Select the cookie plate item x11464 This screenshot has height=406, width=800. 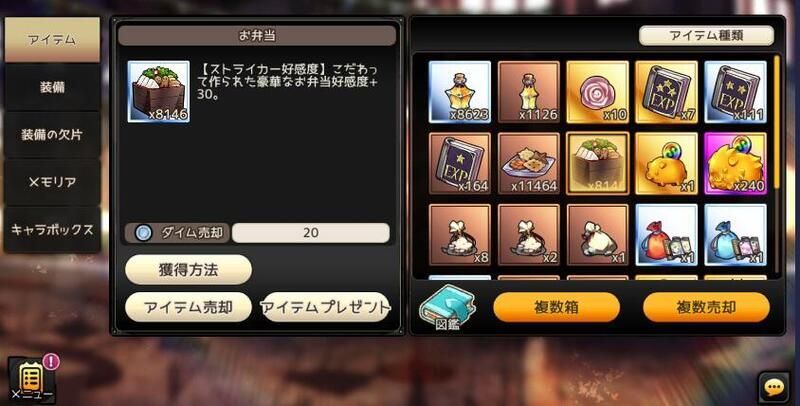[x=529, y=164]
